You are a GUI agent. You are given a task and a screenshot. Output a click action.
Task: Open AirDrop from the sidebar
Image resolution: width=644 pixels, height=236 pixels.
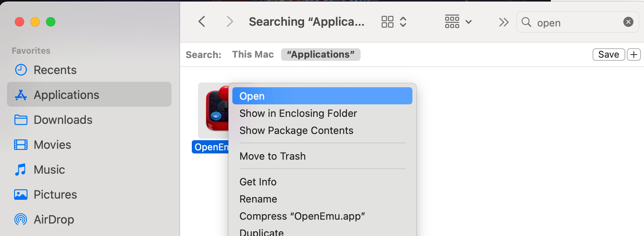point(54,220)
